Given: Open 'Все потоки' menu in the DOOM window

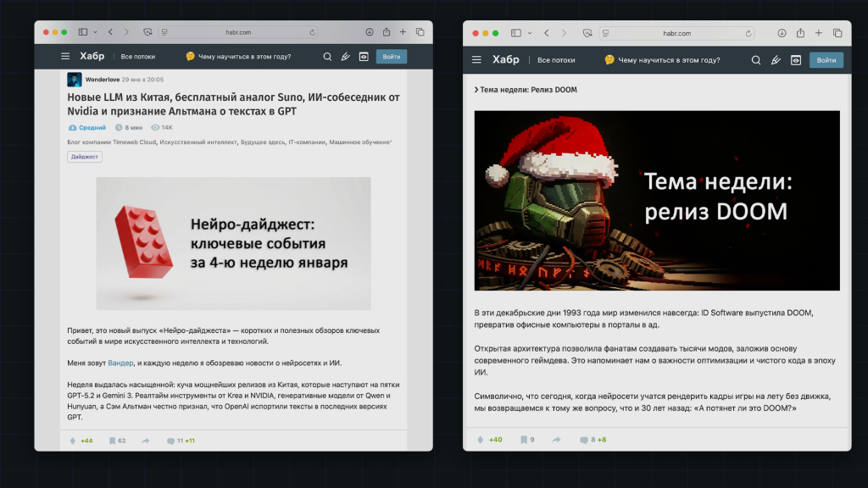Looking at the screenshot, I should tap(556, 60).
